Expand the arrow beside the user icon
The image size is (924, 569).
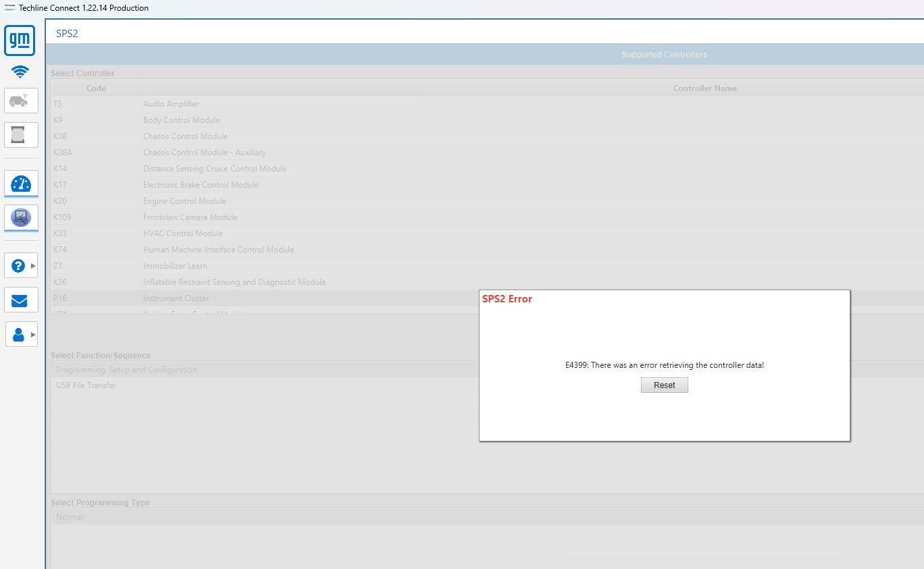coord(33,334)
